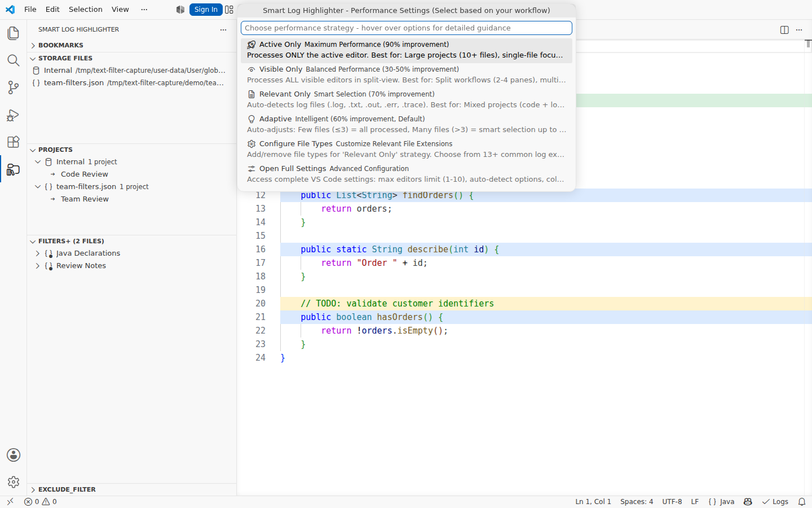Split the editor with the split icon
Viewport: 812px width, 508px height.
(784, 30)
